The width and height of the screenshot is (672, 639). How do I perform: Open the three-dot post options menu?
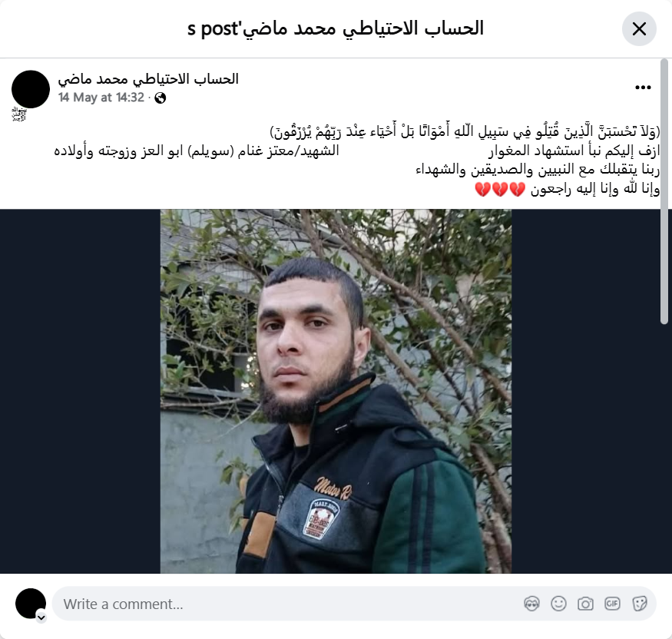click(643, 88)
